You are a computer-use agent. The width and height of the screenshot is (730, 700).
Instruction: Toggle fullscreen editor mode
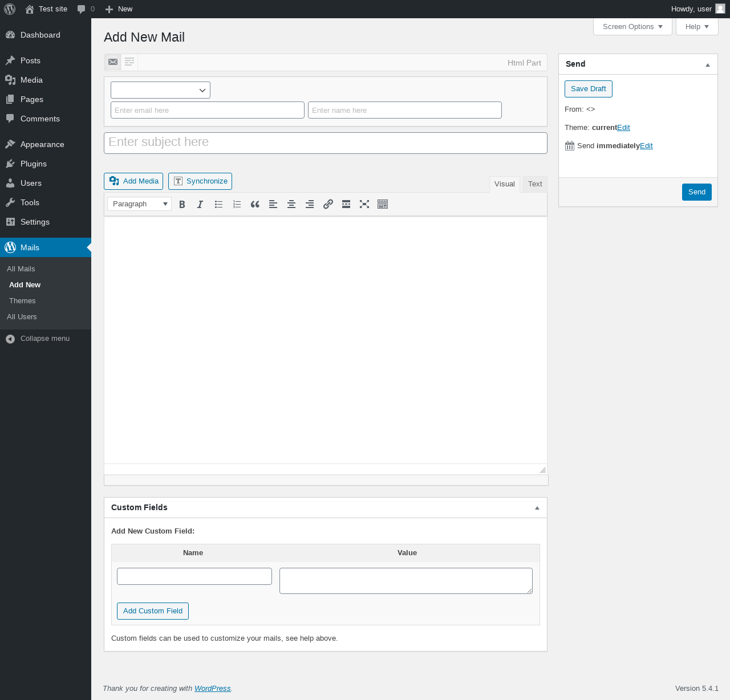point(364,204)
